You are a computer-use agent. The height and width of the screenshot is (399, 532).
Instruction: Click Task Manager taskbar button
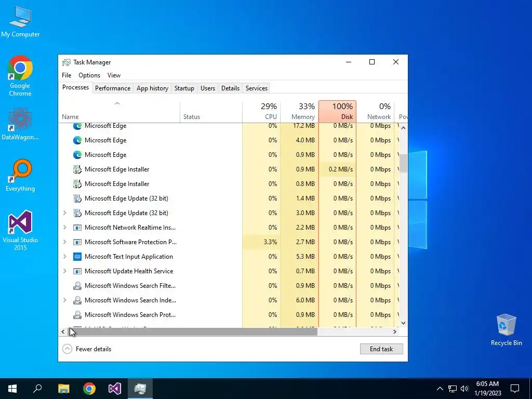coord(140,389)
